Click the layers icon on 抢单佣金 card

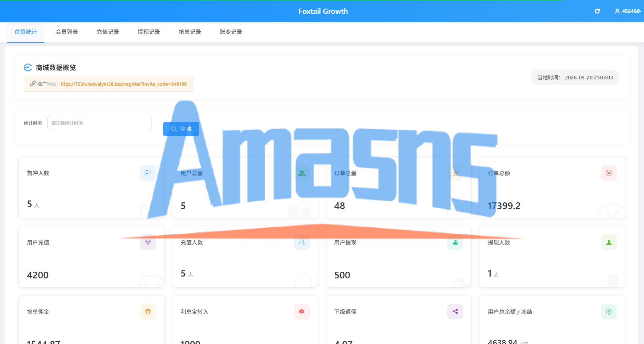(x=148, y=312)
